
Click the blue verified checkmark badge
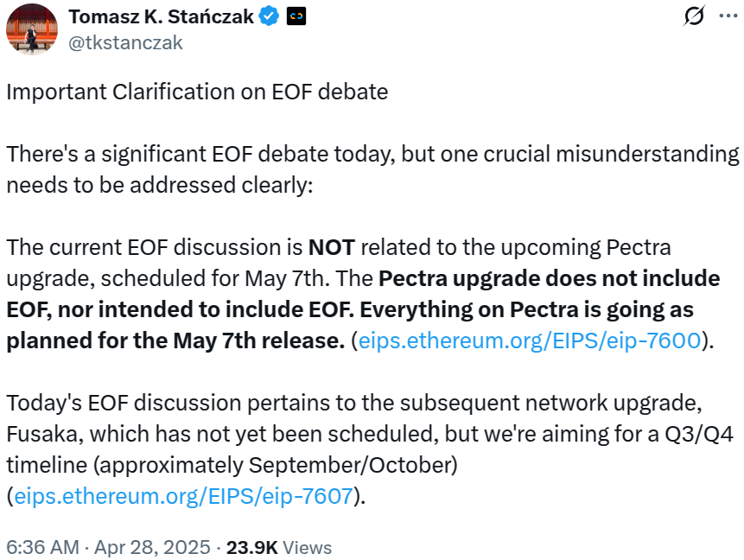tap(269, 16)
